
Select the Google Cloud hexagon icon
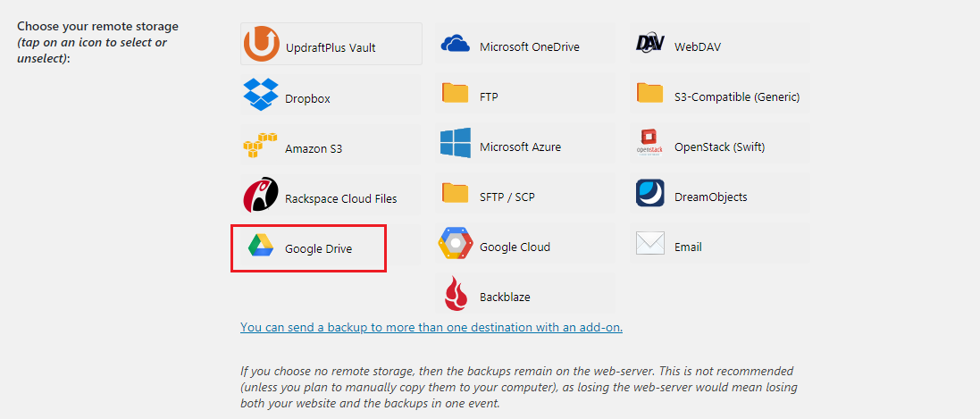point(455,243)
